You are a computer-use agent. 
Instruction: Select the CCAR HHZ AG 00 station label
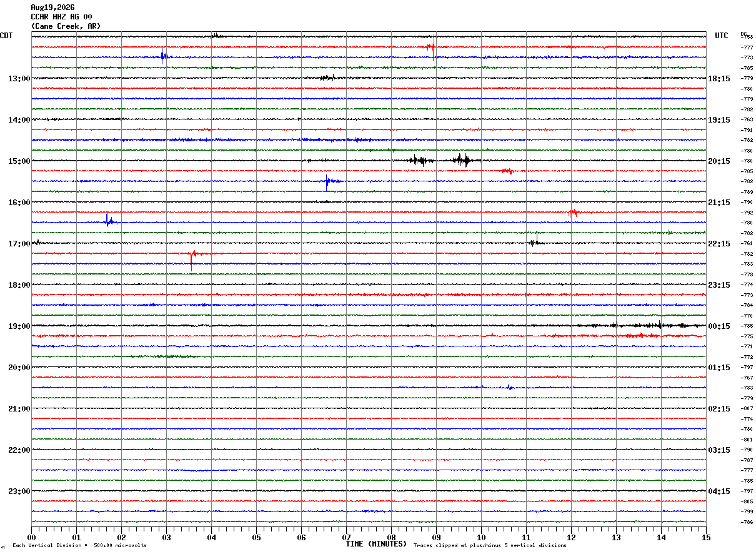click(61, 17)
